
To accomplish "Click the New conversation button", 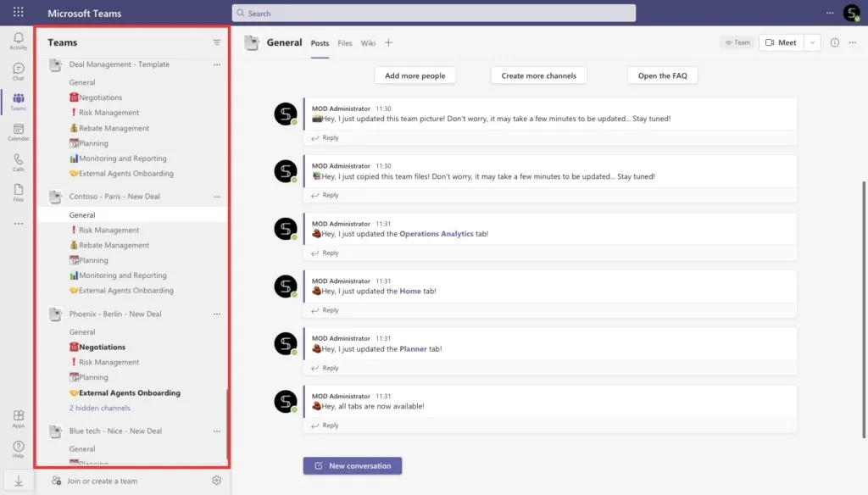I will tap(353, 465).
